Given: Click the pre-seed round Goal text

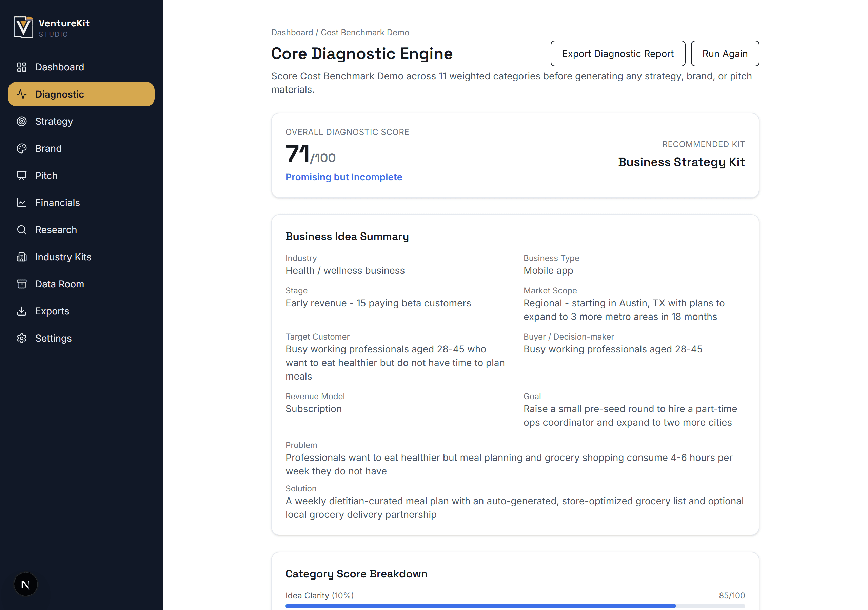Looking at the screenshot, I should 630,416.
